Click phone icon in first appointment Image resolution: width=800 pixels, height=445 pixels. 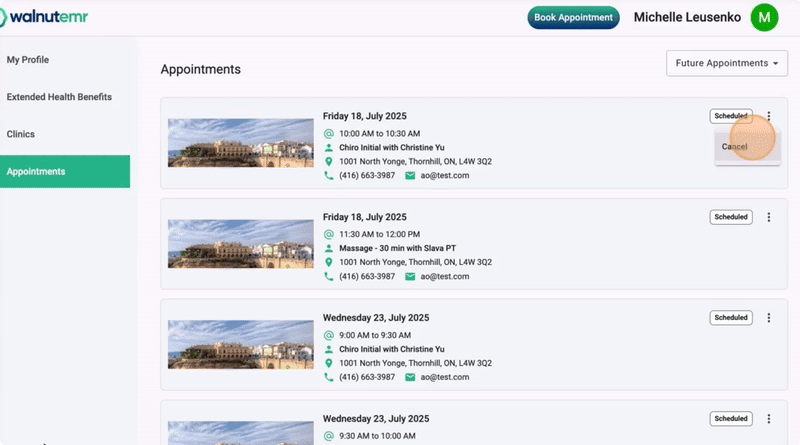click(329, 175)
